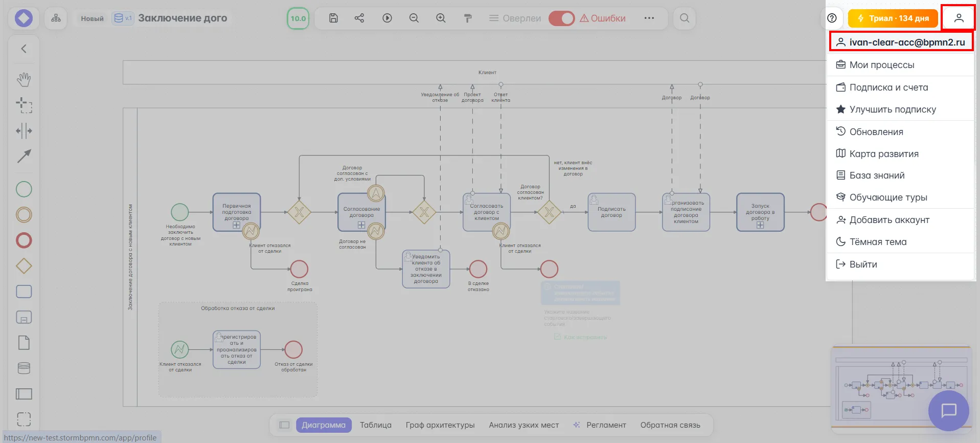Select the lasso selection tool
This screenshot has height=443, width=980.
24,105
